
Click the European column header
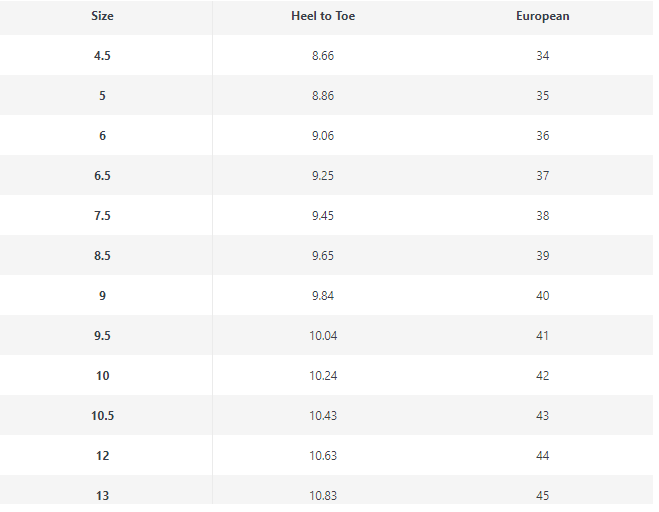[542, 16]
